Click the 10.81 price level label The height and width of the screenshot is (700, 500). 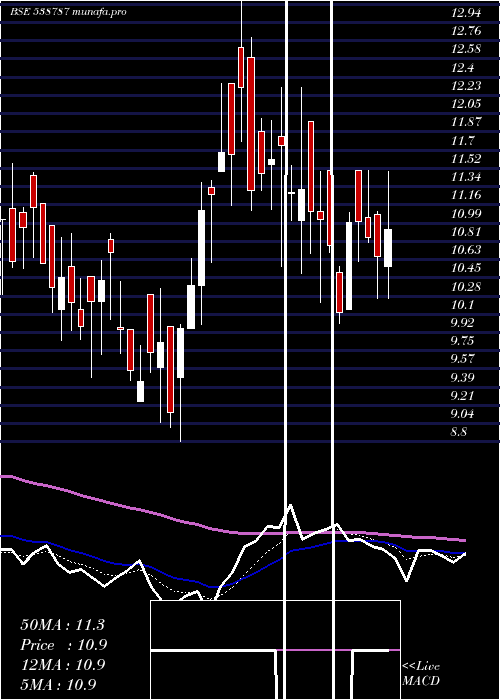click(466, 232)
